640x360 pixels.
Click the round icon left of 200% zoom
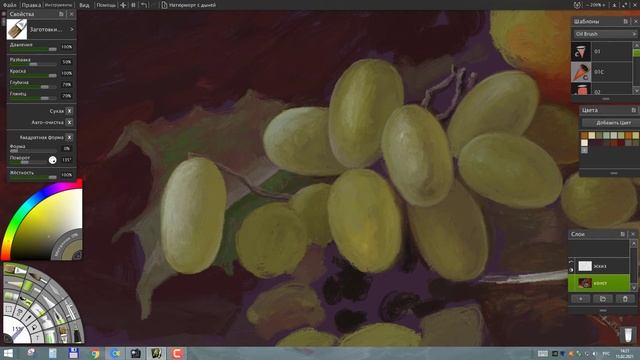point(577,5)
